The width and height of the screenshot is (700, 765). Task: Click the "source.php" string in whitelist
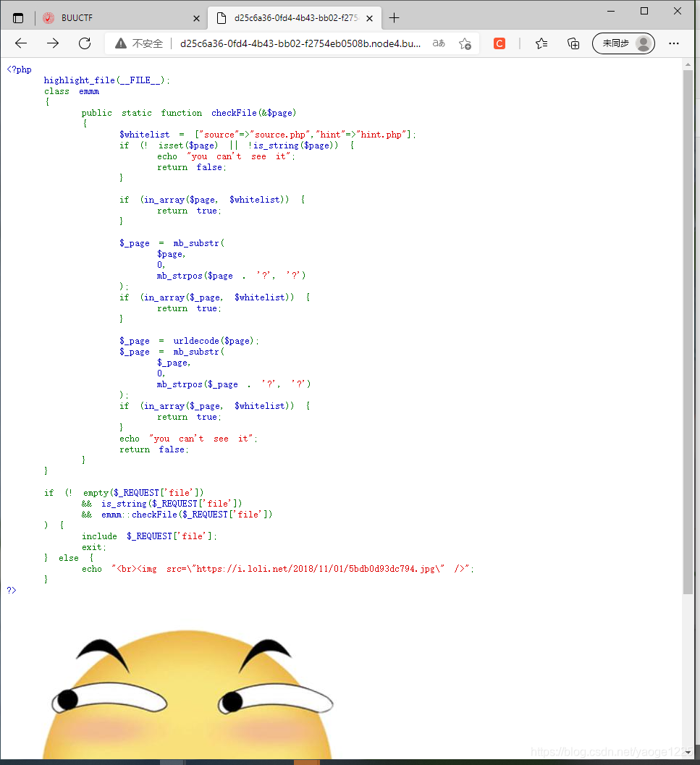click(280, 135)
